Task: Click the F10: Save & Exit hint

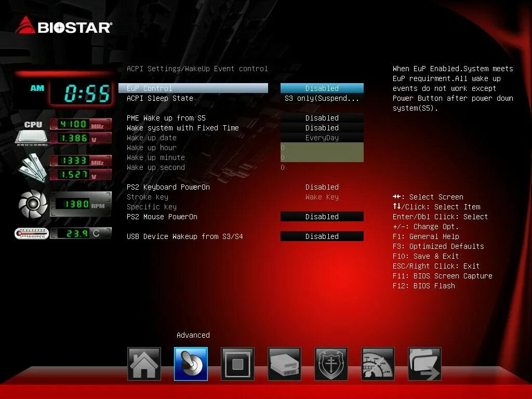Action: pyautogui.click(x=425, y=256)
